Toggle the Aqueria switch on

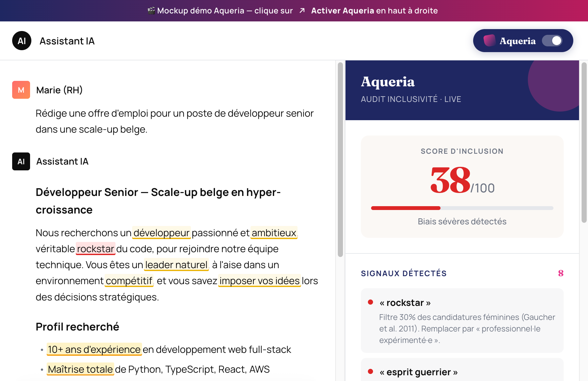point(552,41)
